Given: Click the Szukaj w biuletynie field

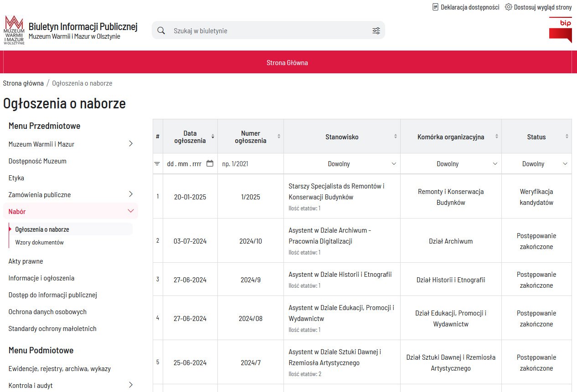Looking at the screenshot, I should click(x=270, y=31).
